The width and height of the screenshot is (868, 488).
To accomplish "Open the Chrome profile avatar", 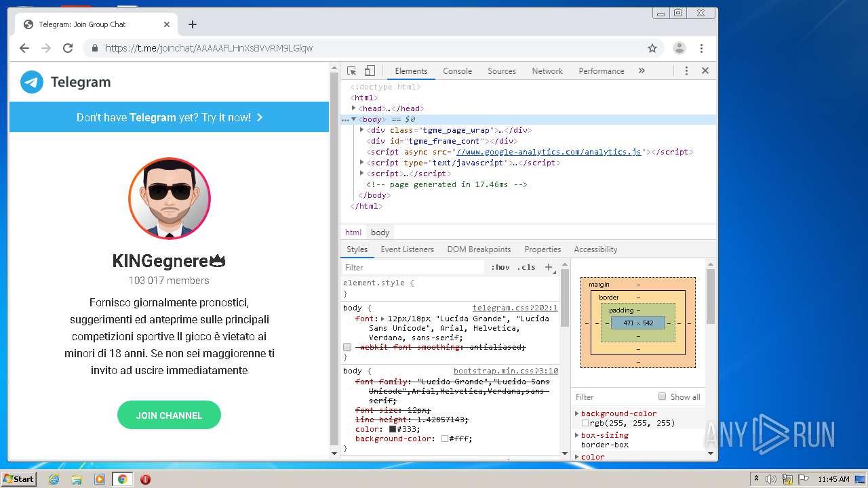I will (x=679, y=48).
